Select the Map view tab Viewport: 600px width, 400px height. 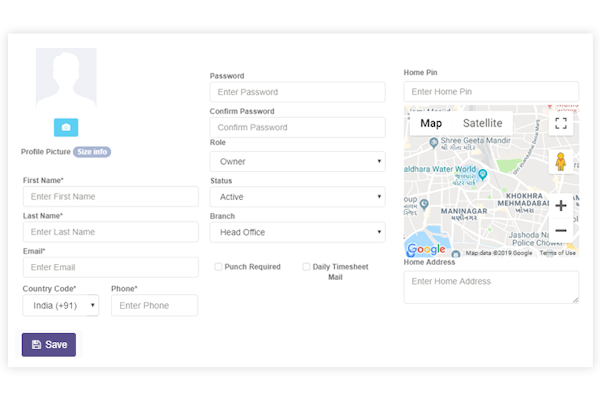(431, 123)
